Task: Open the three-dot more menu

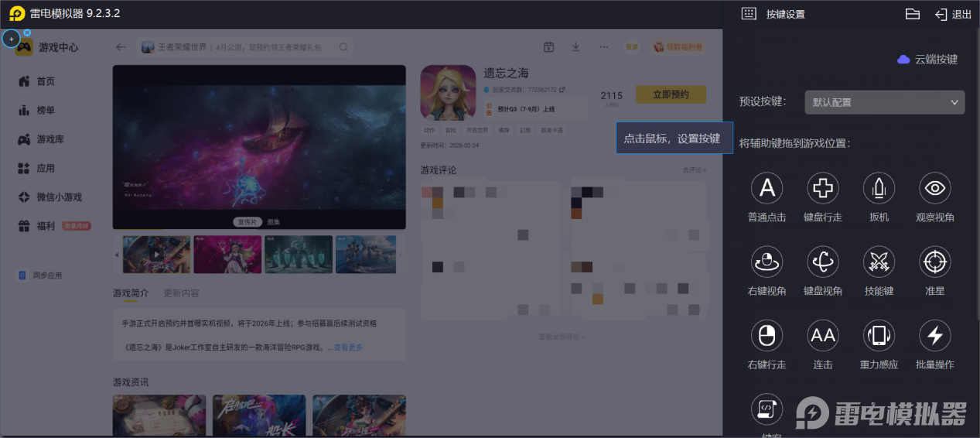Action: coord(604,47)
